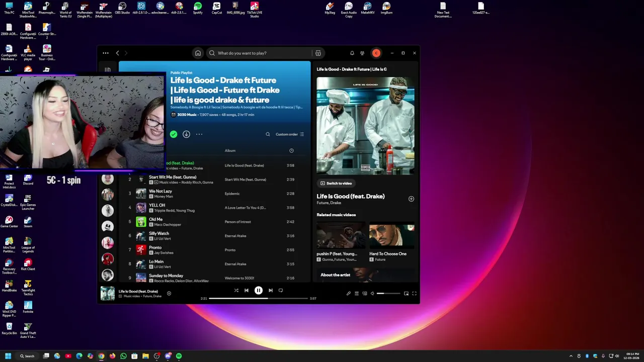The width and height of the screenshot is (644, 362).
Task: Open Your Library sidebar icon
Action: [107, 69]
